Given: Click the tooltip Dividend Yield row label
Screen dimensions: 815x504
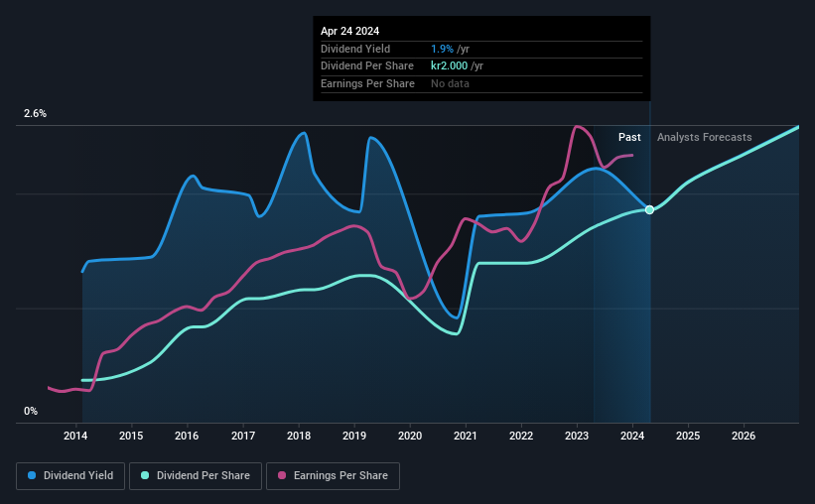Looking at the screenshot, I should 355,49.
